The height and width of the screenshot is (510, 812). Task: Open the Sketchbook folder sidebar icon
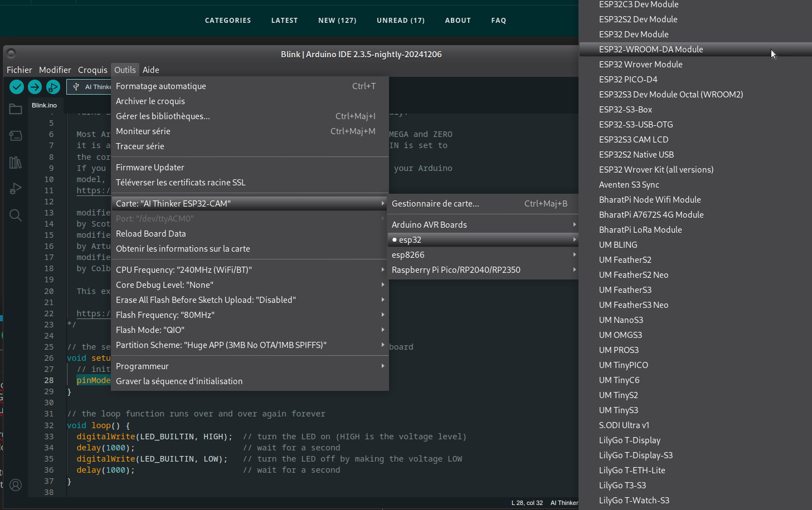(x=16, y=109)
